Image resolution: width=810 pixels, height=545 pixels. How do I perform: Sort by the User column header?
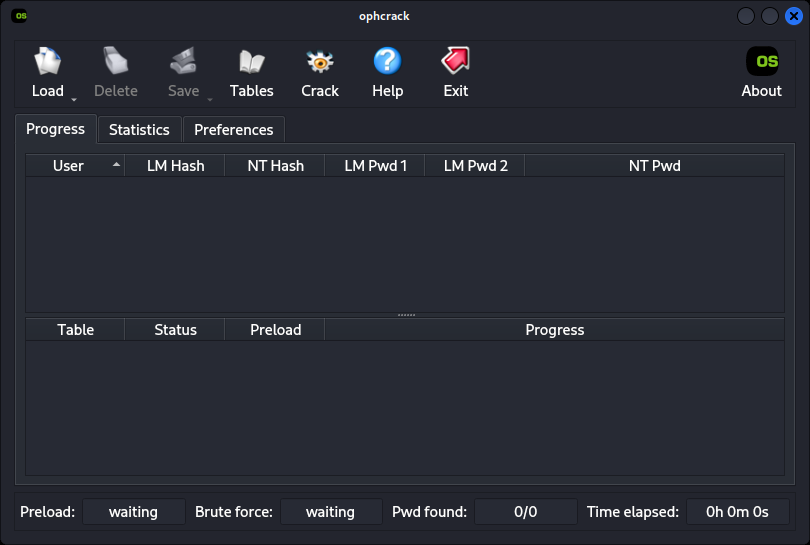[75, 166]
